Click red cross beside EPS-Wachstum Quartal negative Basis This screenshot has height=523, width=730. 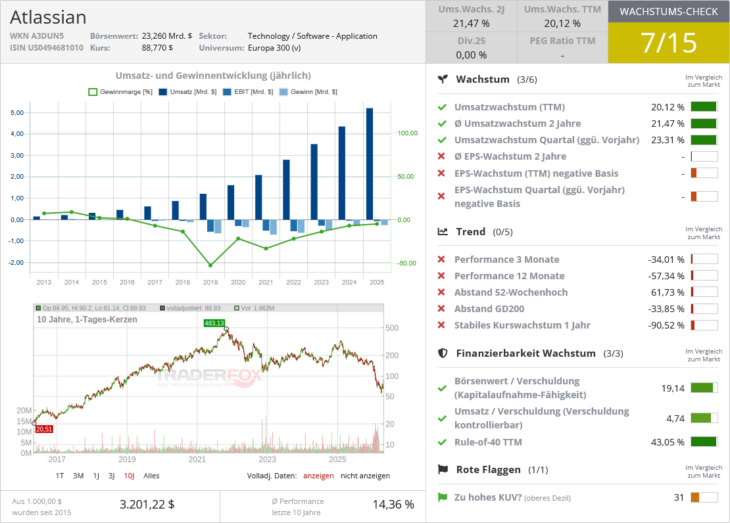pos(441,196)
